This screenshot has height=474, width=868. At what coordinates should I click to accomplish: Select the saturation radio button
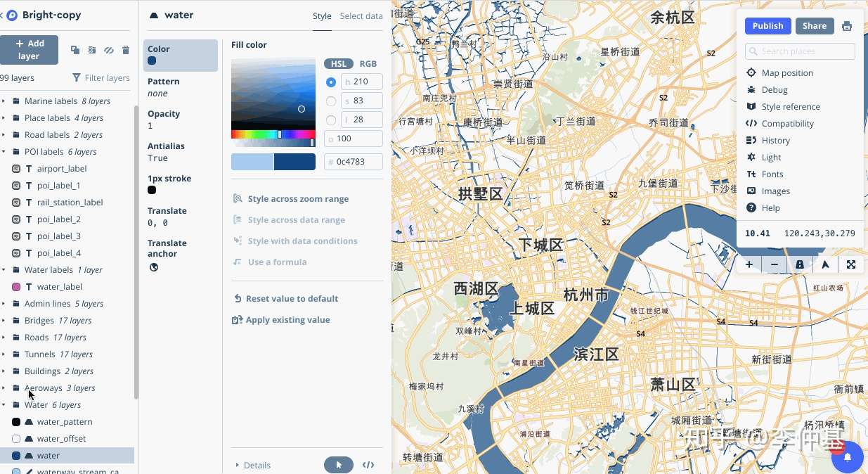click(330, 101)
